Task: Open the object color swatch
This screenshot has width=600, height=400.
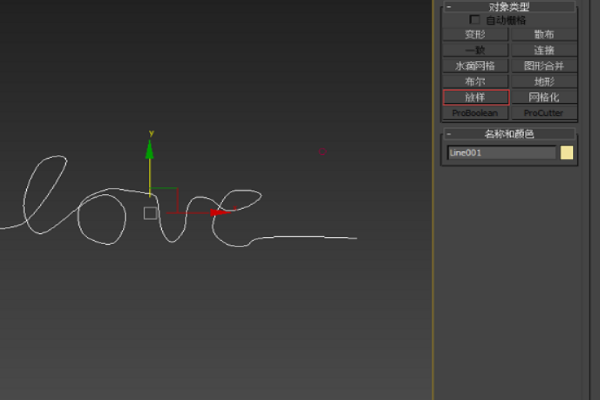Action: tap(567, 153)
